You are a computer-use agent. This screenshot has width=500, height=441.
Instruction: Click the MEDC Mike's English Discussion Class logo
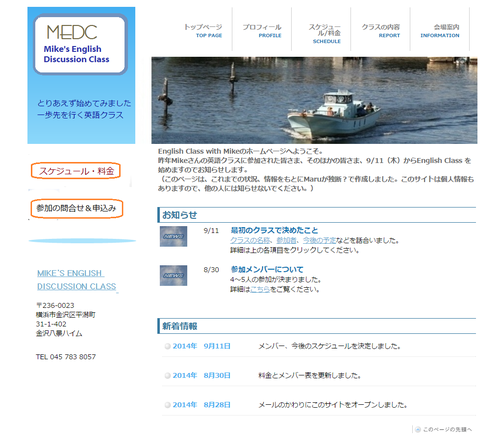(x=80, y=44)
